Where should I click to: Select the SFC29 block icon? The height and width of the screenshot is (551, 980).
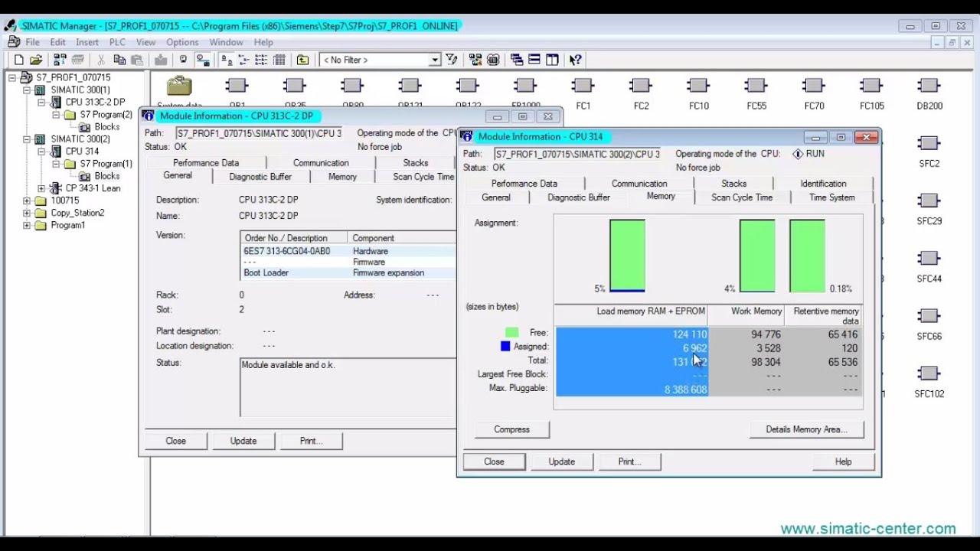pyautogui.click(x=929, y=201)
